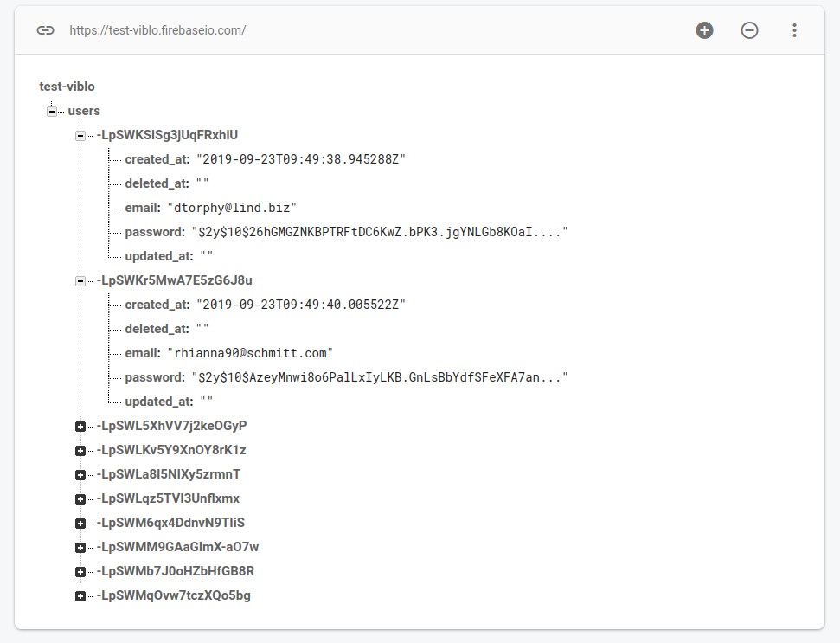Select the test-viblo root node
Viewport: 840px width, 643px height.
coord(67,87)
